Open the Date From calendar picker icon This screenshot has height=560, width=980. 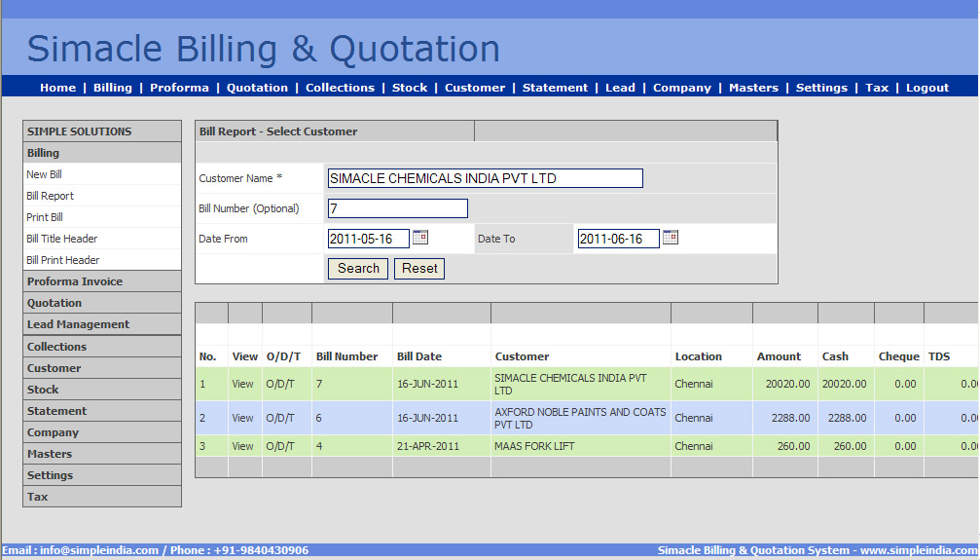point(420,238)
